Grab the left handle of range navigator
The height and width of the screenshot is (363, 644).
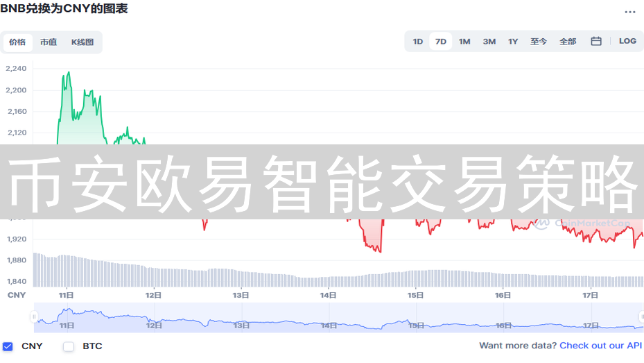click(x=34, y=316)
